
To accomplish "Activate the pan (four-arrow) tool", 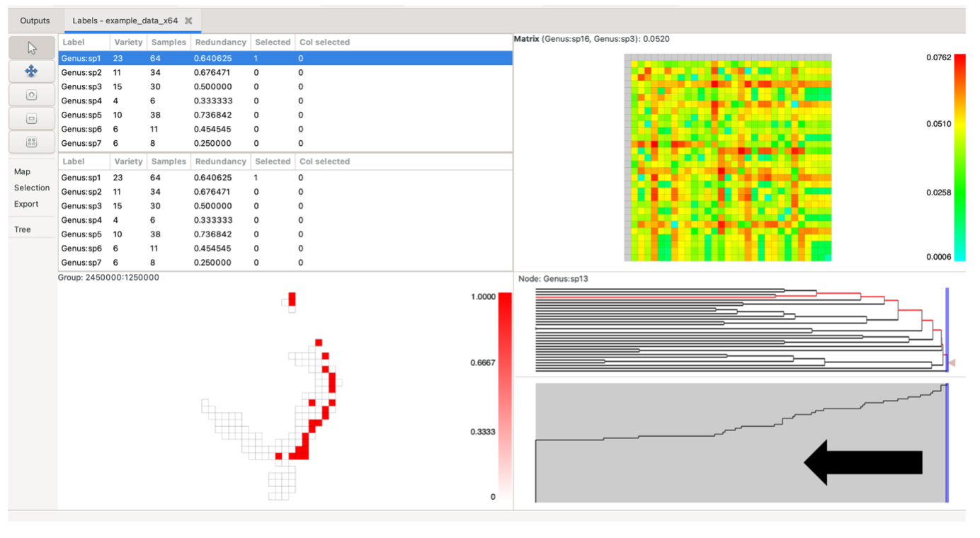I will [31, 71].
